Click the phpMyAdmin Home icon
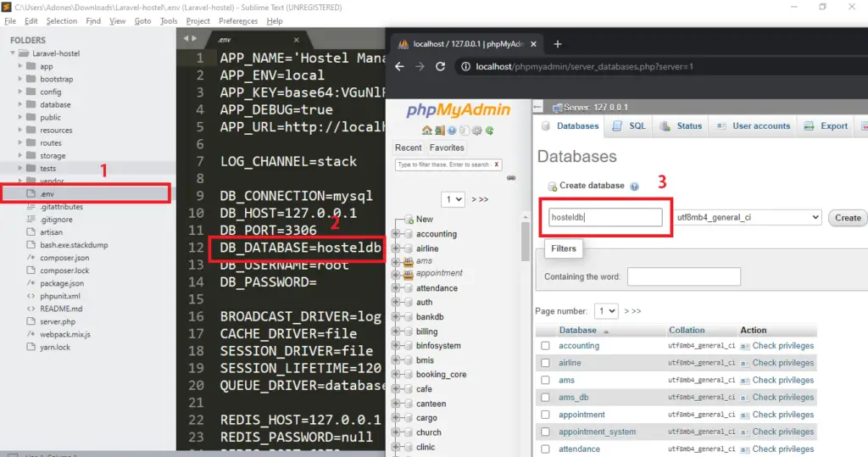The image size is (868, 457). [x=429, y=131]
